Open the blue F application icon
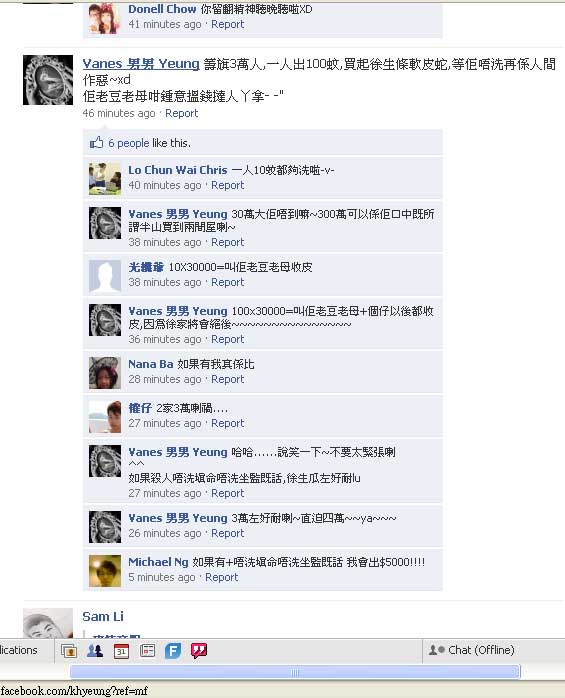Image resolution: width=565 pixels, height=698 pixels. (x=173, y=651)
